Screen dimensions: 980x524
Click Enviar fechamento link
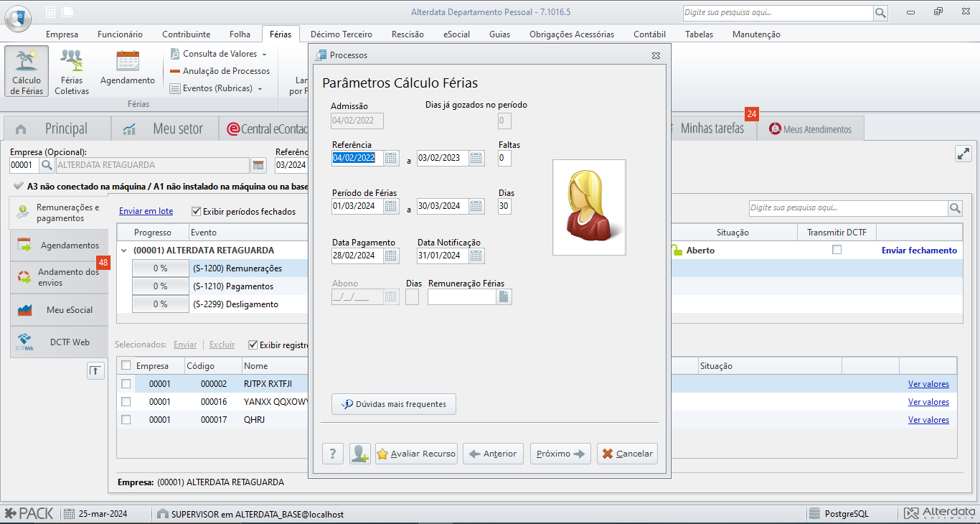[x=919, y=251]
